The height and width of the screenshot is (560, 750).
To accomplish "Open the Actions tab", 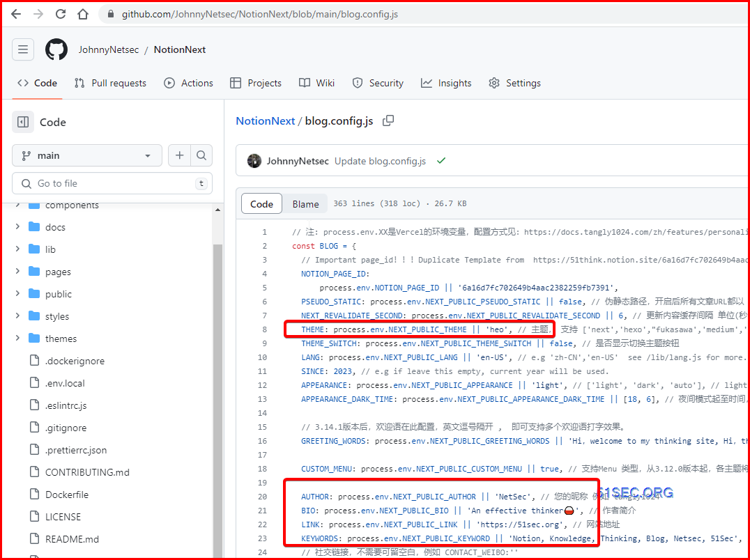I will [188, 83].
